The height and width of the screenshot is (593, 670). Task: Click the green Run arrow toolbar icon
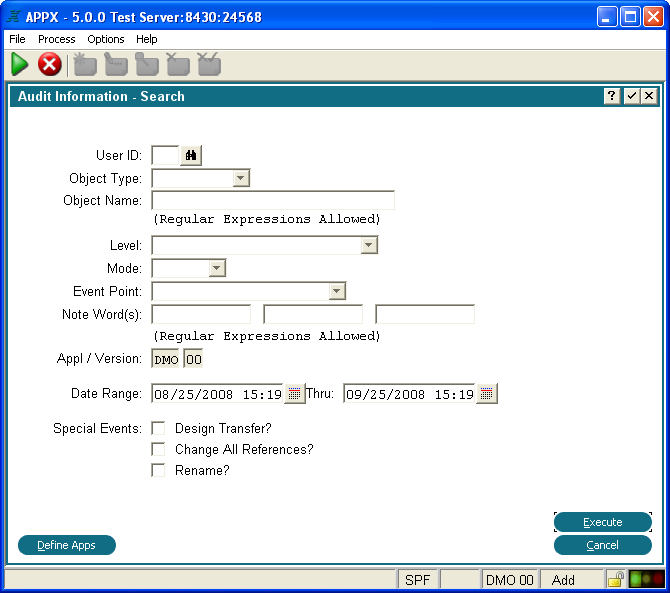19,65
